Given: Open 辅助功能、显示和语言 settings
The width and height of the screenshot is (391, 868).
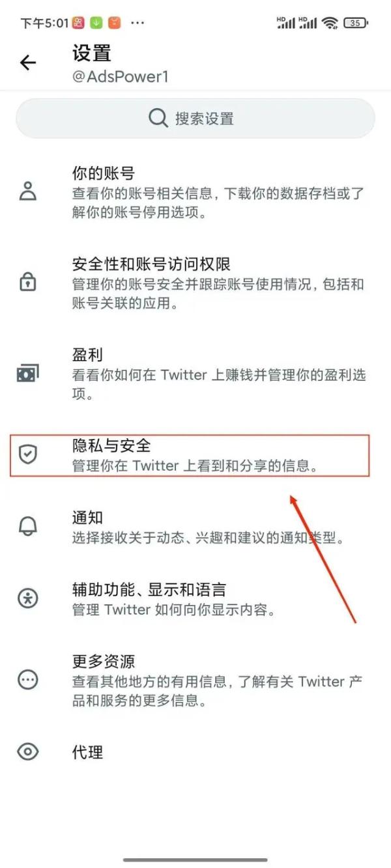Looking at the screenshot, I should point(195,599).
